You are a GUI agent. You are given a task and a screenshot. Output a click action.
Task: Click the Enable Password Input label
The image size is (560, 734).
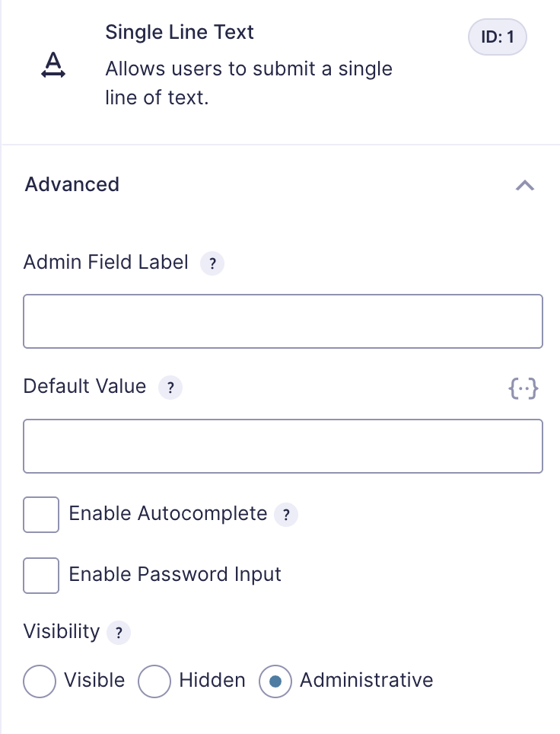click(175, 574)
